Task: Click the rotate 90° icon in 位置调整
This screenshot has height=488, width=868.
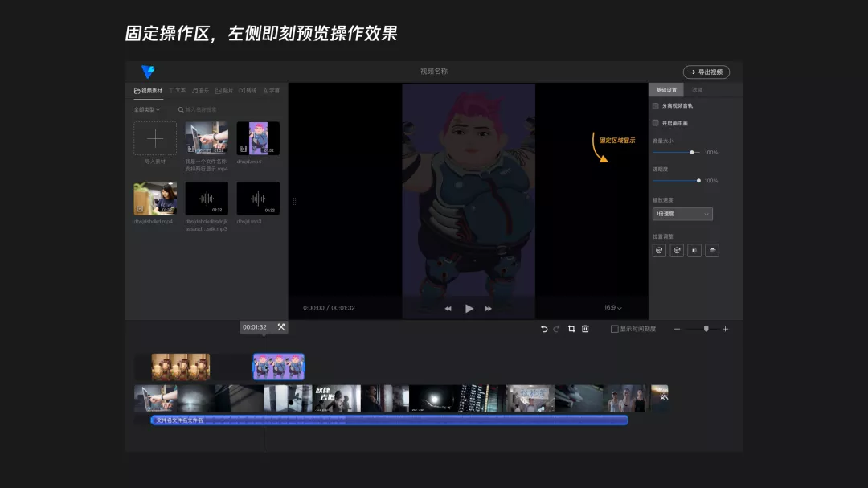Action: (x=659, y=250)
